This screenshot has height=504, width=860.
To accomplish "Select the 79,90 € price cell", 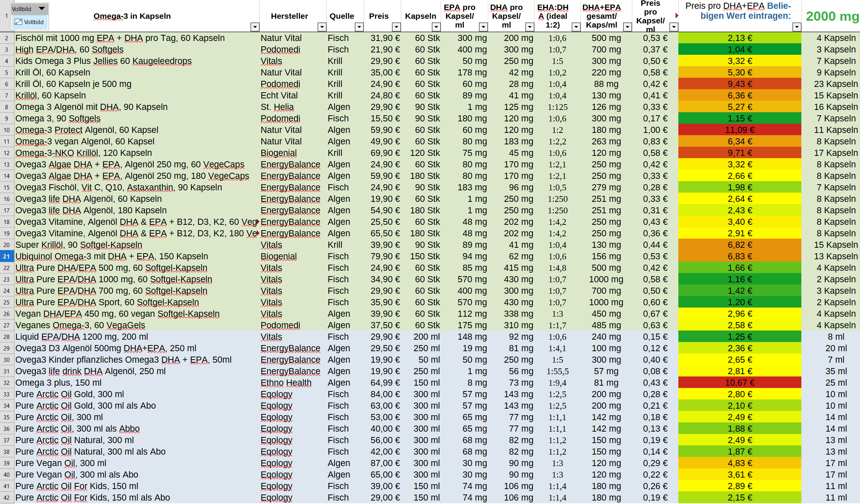I will click(x=382, y=256).
